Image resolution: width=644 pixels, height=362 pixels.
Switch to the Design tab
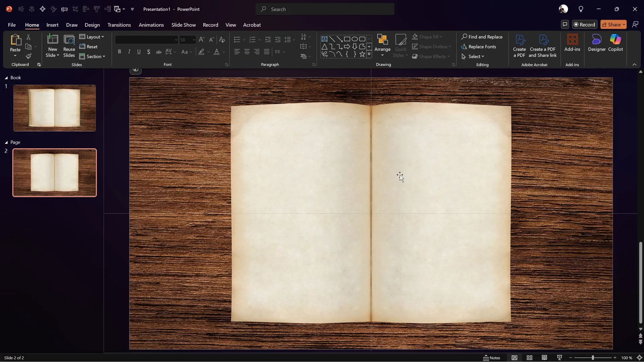coord(92,25)
